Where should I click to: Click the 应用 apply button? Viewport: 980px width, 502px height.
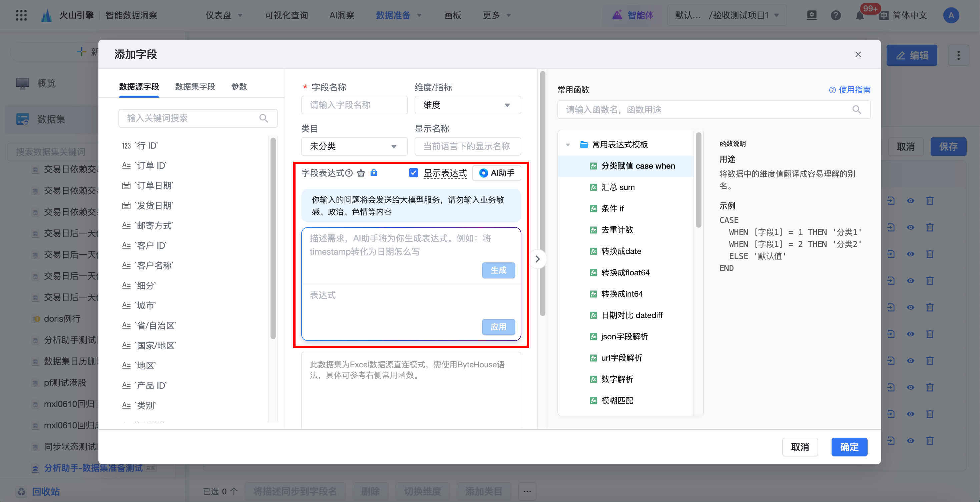(x=498, y=327)
